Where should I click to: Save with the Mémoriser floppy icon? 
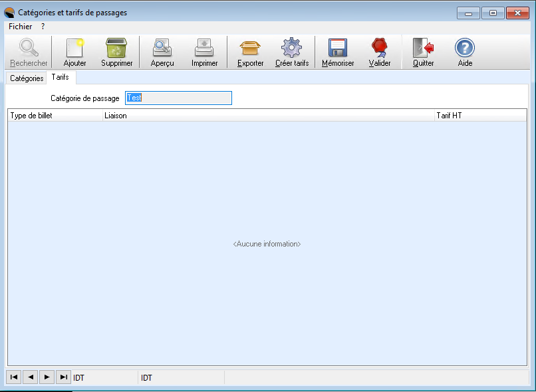pos(338,52)
